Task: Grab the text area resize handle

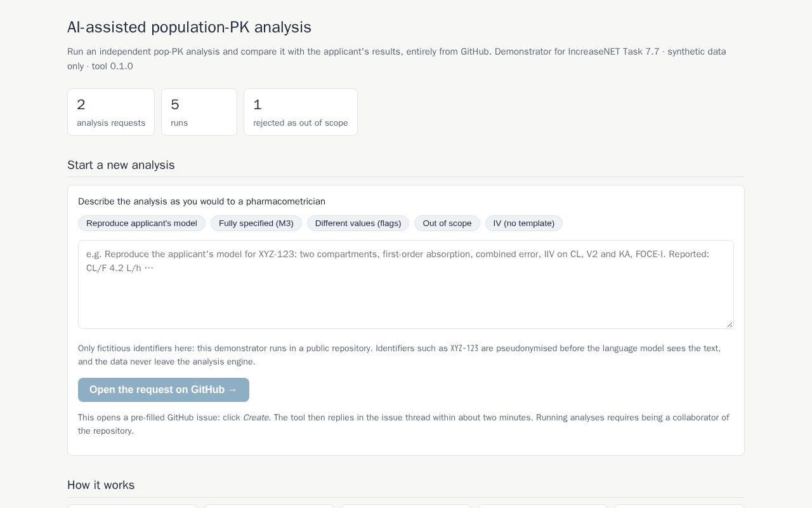Action: coord(730,324)
